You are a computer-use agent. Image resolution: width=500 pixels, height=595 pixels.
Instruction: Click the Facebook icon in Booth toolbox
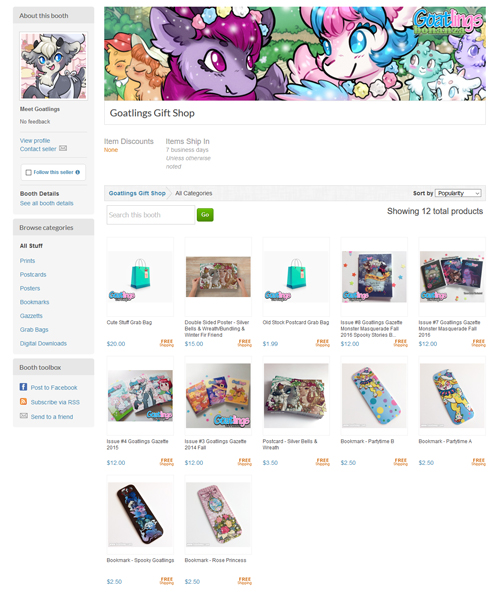point(24,387)
